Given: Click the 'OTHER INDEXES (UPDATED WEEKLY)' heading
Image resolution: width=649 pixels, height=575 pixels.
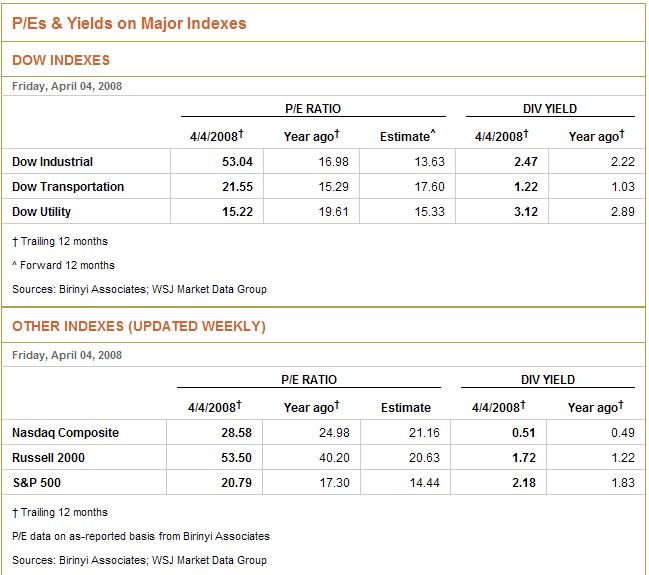Looking at the screenshot, I should click(139, 327).
